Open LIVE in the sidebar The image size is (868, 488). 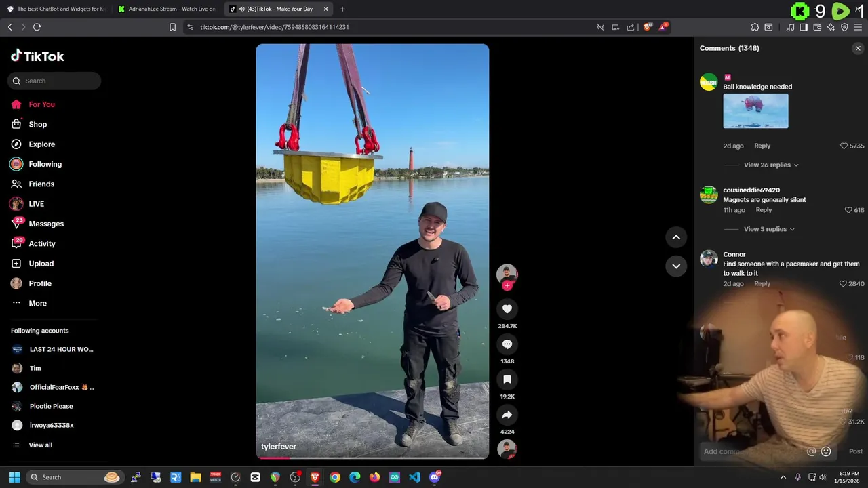[x=36, y=204]
